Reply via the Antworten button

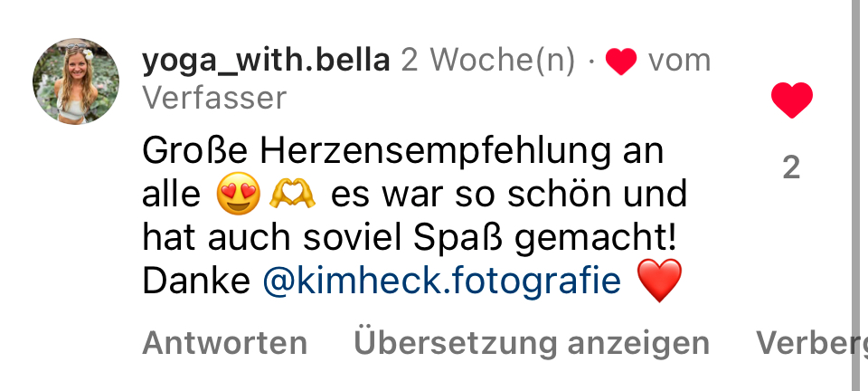(225, 343)
